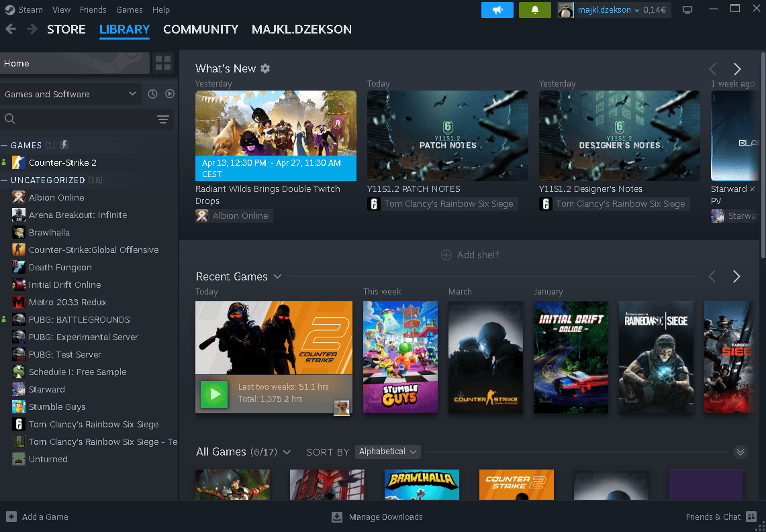Open the notifications bell
Image resolution: width=766 pixels, height=532 pixels.
pyautogui.click(x=534, y=10)
